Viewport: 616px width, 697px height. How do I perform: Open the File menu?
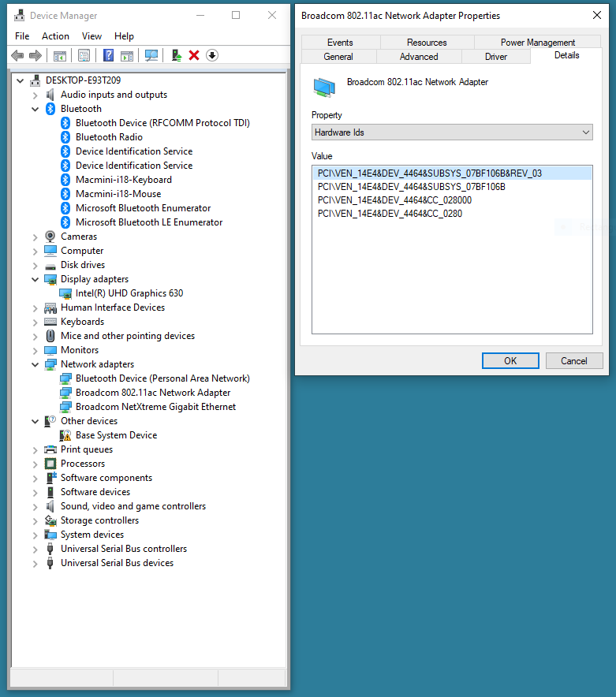22,36
